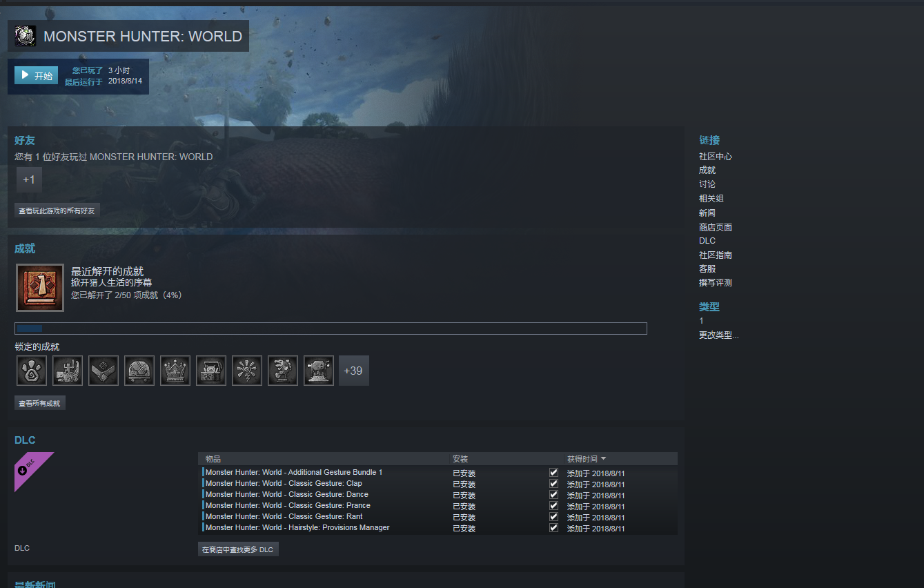Viewport: 924px width, 588px height.
Task: Select the Classic Gesture: Dance row
Action: tap(438, 495)
